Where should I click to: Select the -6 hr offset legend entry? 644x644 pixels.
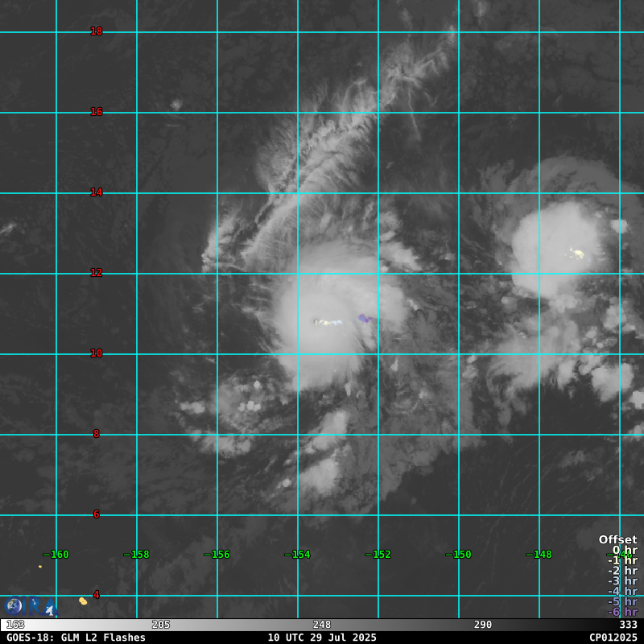(x=622, y=612)
